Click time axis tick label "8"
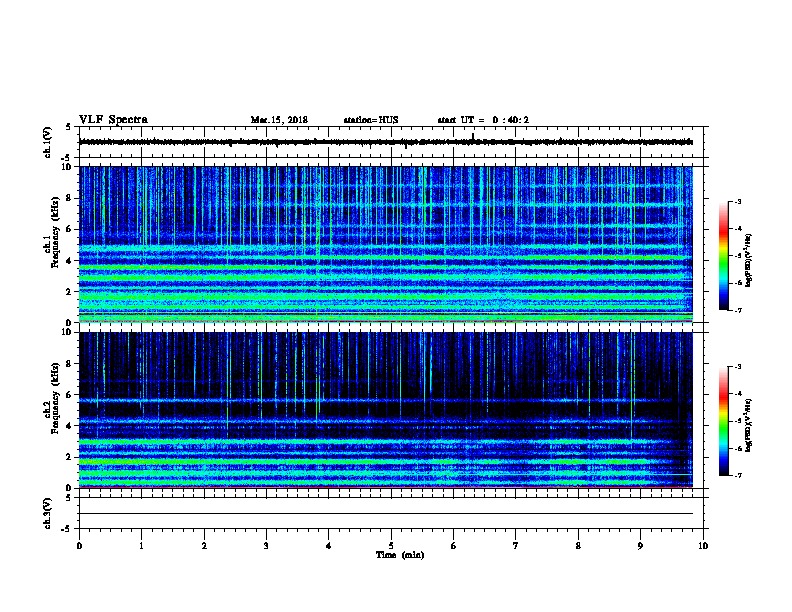 pos(578,546)
